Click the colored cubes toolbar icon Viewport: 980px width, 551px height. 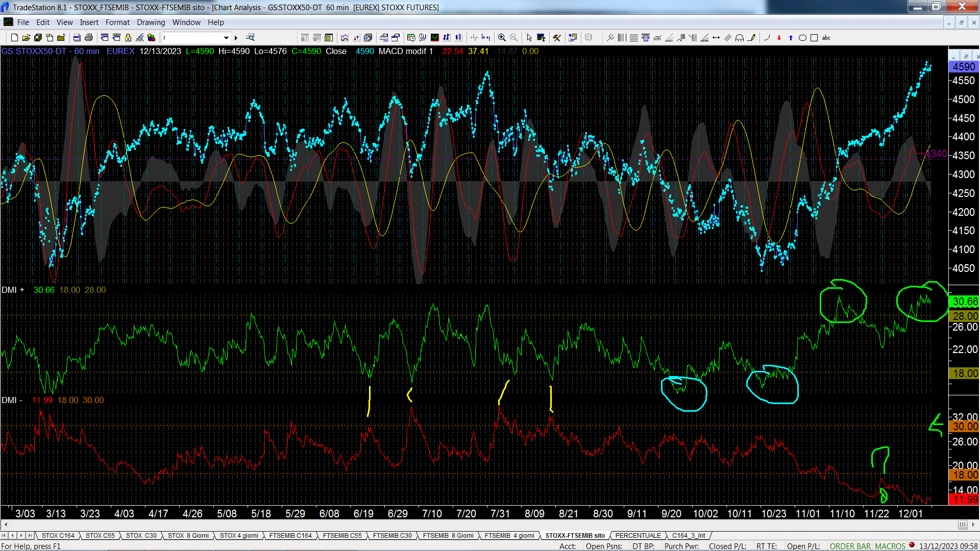(x=151, y=38)
